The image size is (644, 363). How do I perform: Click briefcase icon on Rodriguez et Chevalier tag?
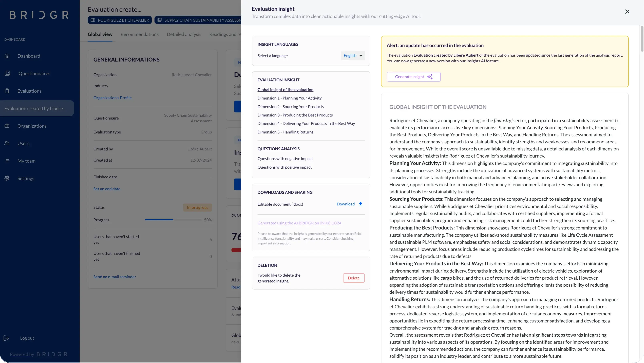coord(93,20)
